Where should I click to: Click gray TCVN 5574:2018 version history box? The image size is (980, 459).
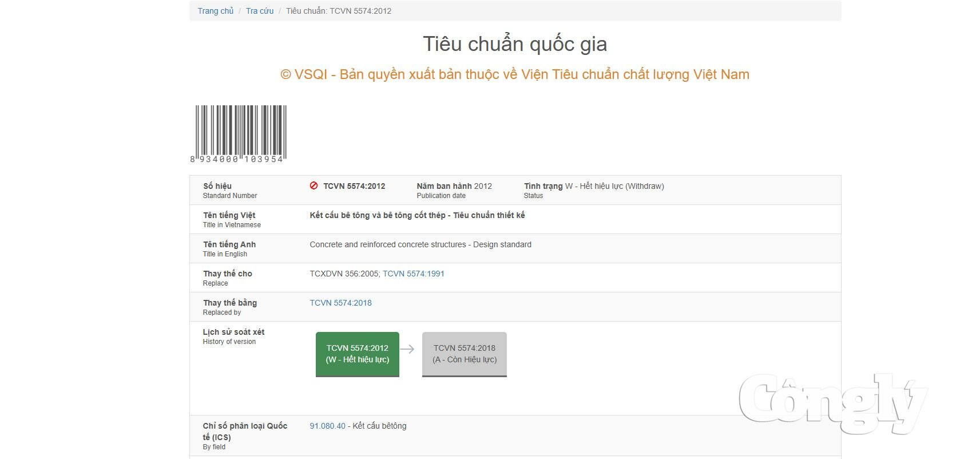pos(465,354)
